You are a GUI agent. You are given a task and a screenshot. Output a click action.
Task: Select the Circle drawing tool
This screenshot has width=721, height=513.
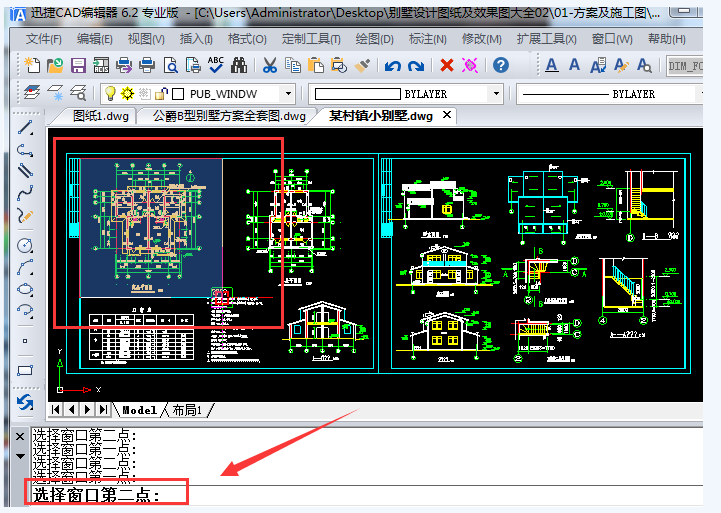pyautogui.click(x=25, y=245)
